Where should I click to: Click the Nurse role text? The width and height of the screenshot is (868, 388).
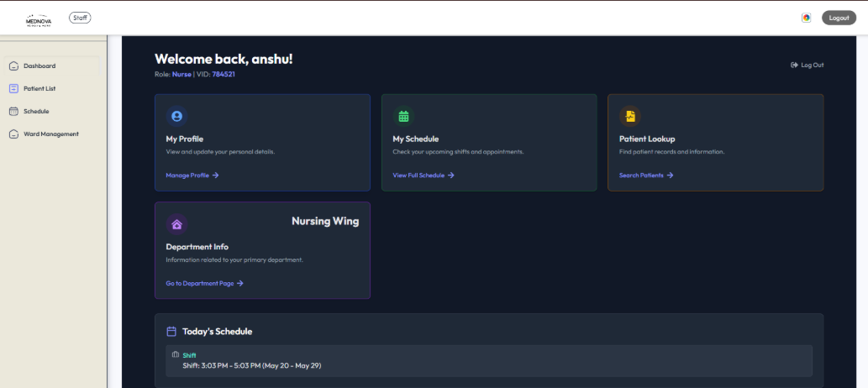pyautogui.click(x=181, y=74)
